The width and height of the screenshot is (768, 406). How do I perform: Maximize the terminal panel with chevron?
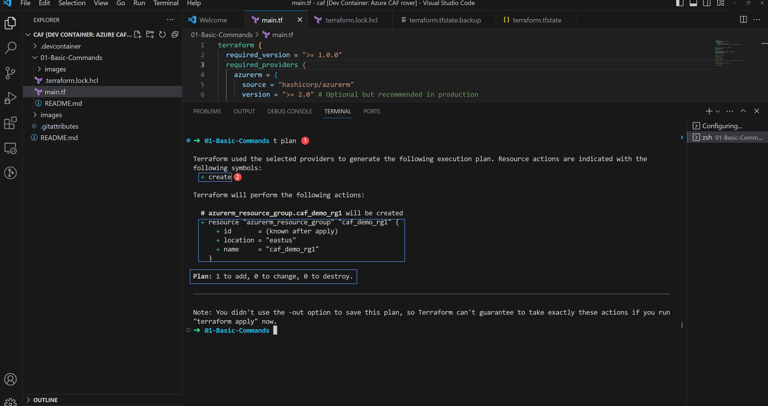[743, 111]
